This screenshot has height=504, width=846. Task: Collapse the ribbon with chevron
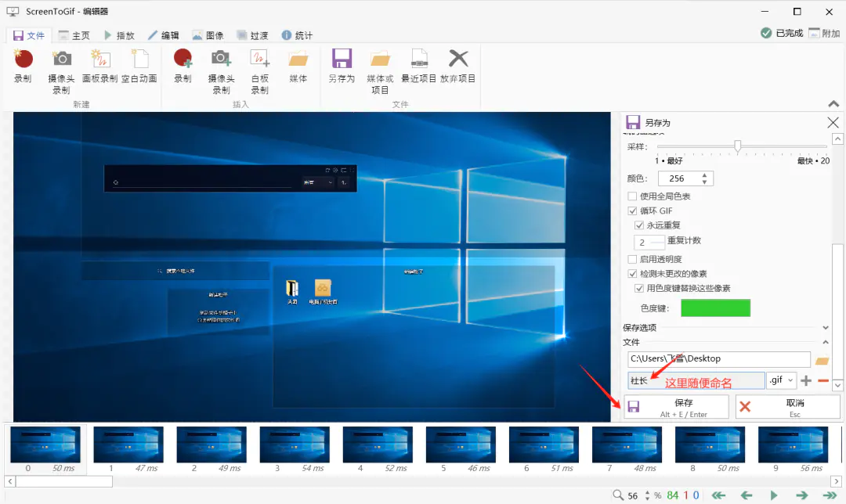pyautogui.click(x=833, y=103)
